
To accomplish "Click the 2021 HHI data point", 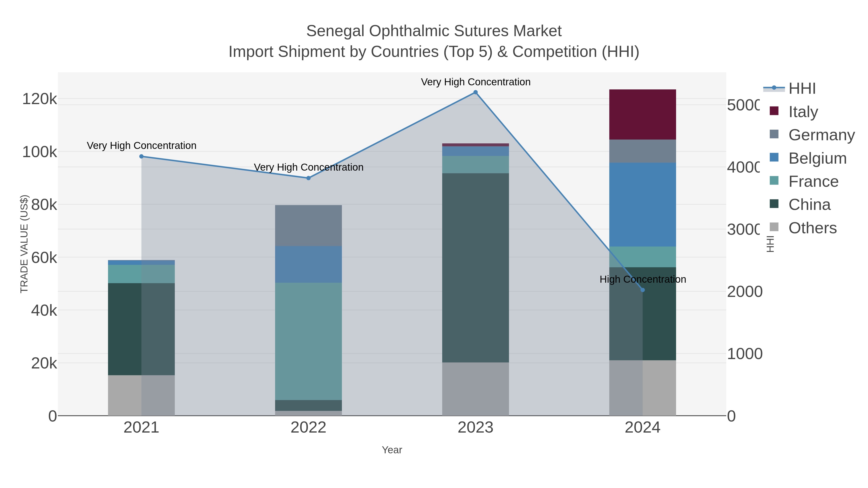I will pyautogui.click(x=142, y=156).
